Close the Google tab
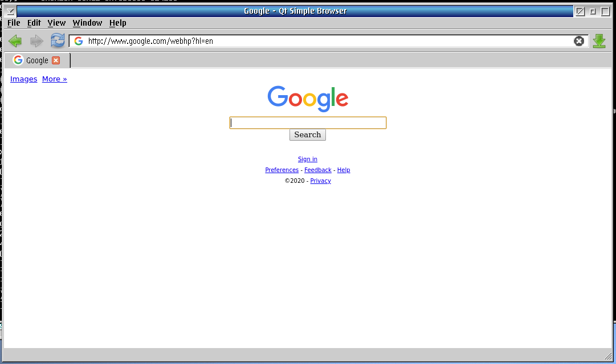 pyautogui.click(x=55, y=60)
